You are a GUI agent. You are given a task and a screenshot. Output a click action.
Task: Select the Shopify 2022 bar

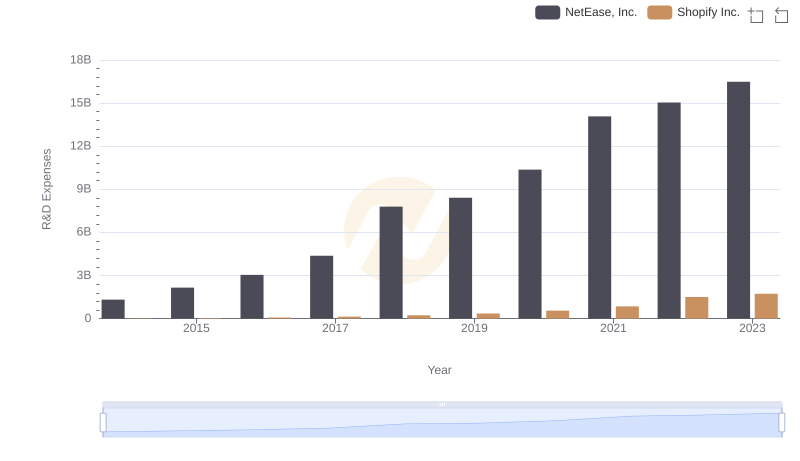(x=697, y=308)
